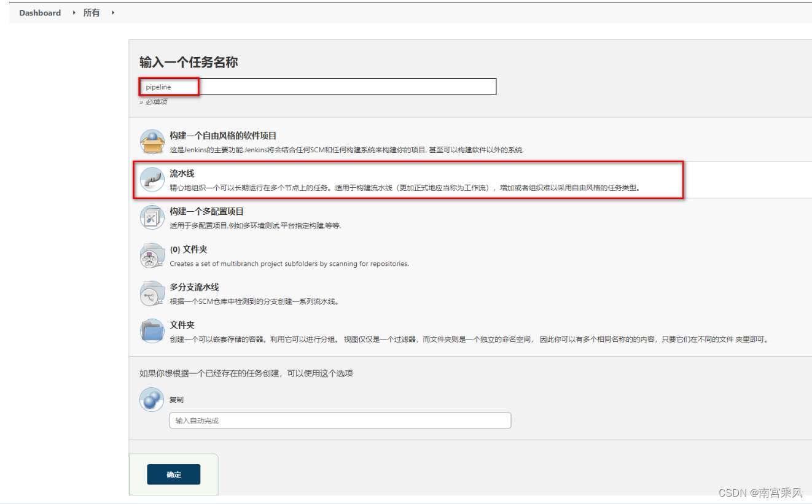Click the 多分支流水线 icon
Image resolution: width=812 pixels, height=504 pixels.
click(152, 293)
